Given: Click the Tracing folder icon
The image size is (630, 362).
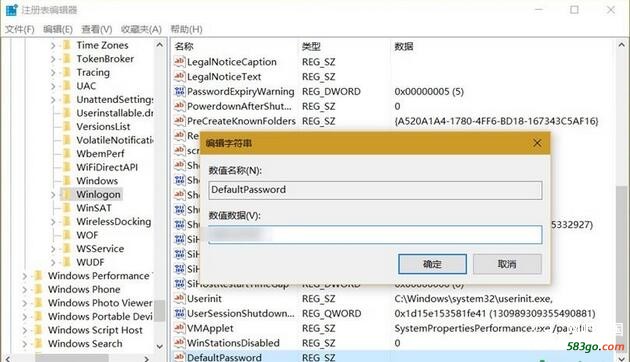Looking at the screenshot, I should [x=67, y=73].
